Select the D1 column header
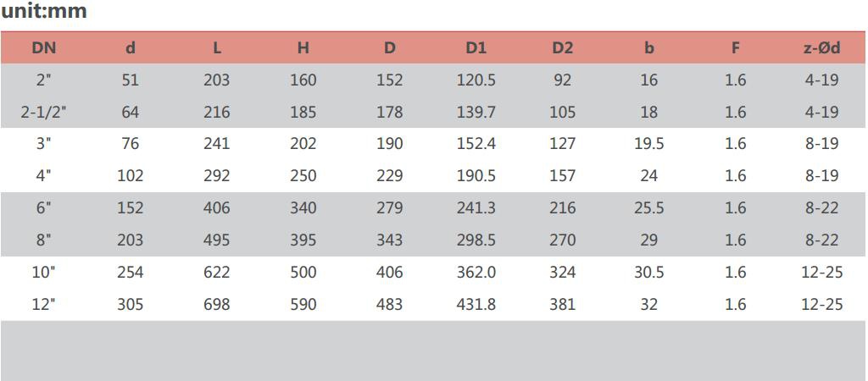868x381 pixels. [x=476, y=48]
